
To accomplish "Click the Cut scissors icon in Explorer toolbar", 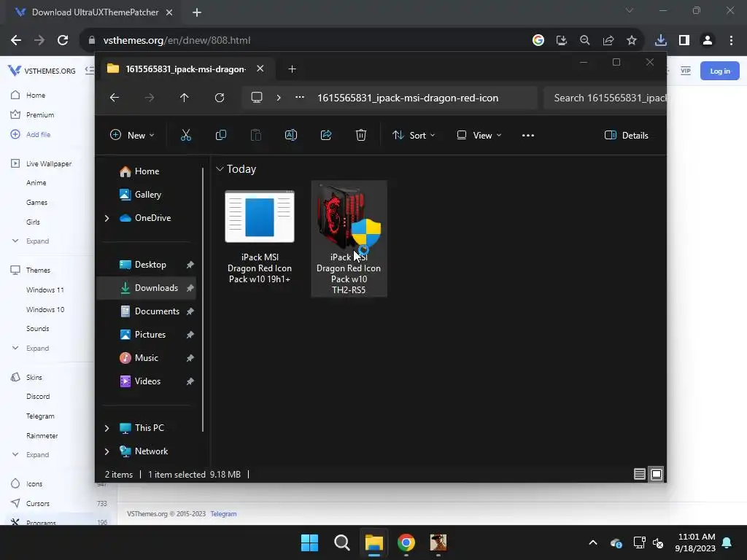I will tap(186, 135).
